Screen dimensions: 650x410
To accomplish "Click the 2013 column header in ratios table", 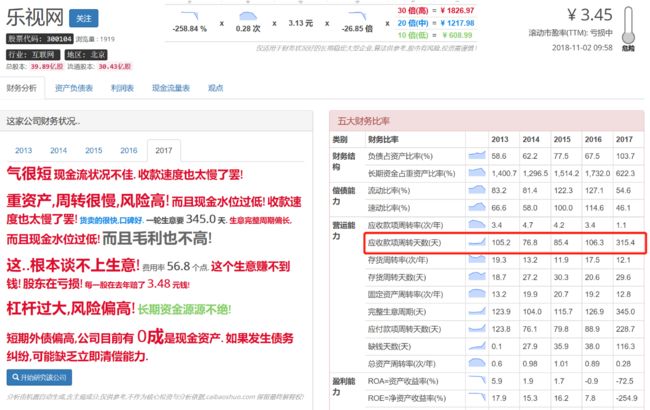I will [500, 140].
